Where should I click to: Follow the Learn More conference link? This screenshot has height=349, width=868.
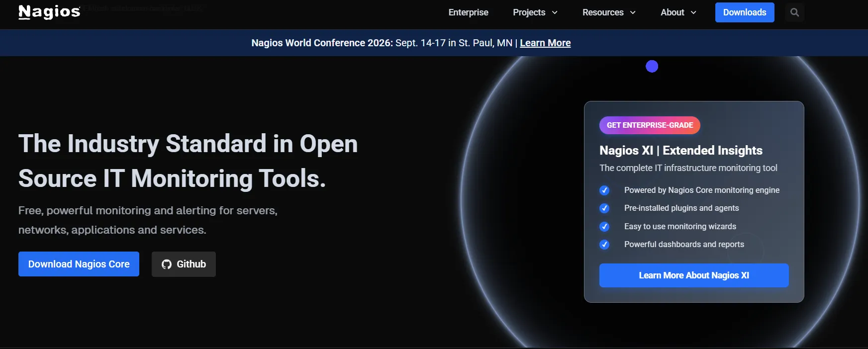coord(545,43)
